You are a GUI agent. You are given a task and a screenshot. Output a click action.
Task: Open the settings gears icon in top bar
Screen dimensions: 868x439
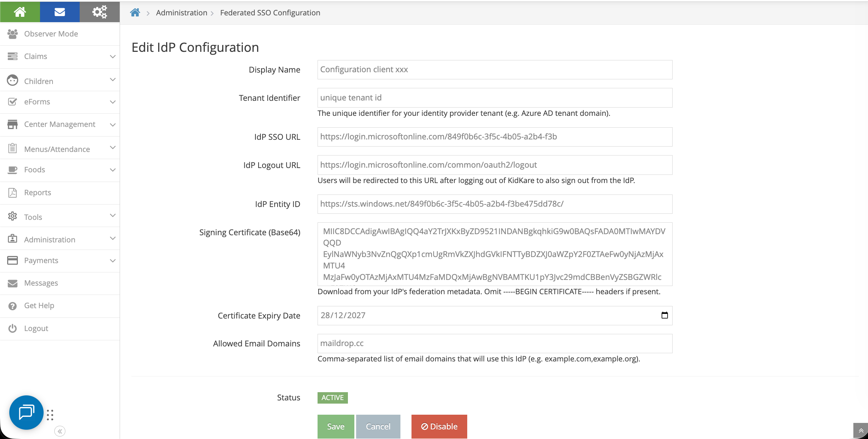pos(99,12)
